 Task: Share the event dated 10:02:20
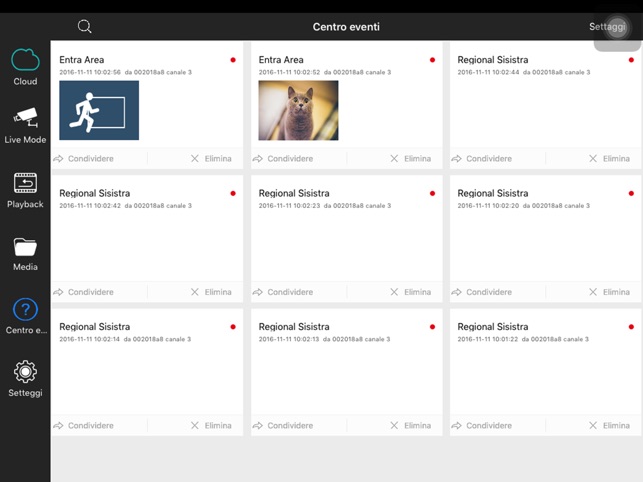[482, 292]
